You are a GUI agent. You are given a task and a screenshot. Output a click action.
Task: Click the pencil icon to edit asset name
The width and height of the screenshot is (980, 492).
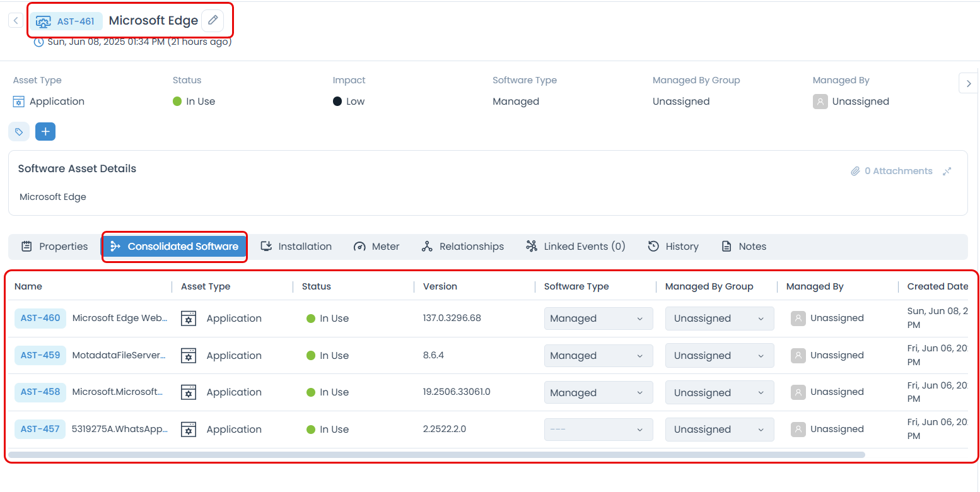[x=213, y=20]
